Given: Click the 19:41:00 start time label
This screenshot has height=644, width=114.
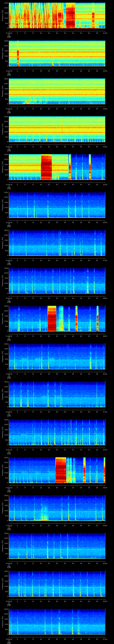Looking at the screenshot, I should [9, 71].
